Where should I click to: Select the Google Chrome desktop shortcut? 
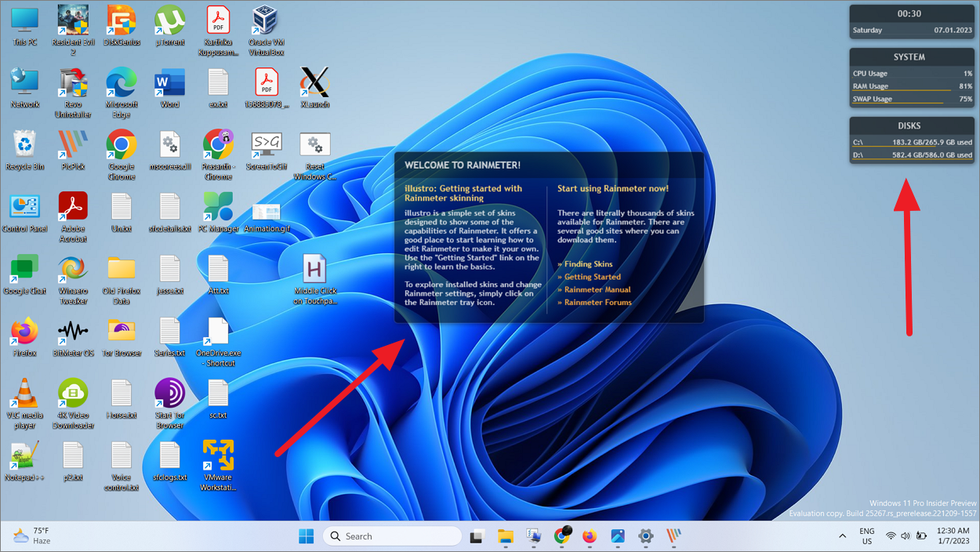122,155
